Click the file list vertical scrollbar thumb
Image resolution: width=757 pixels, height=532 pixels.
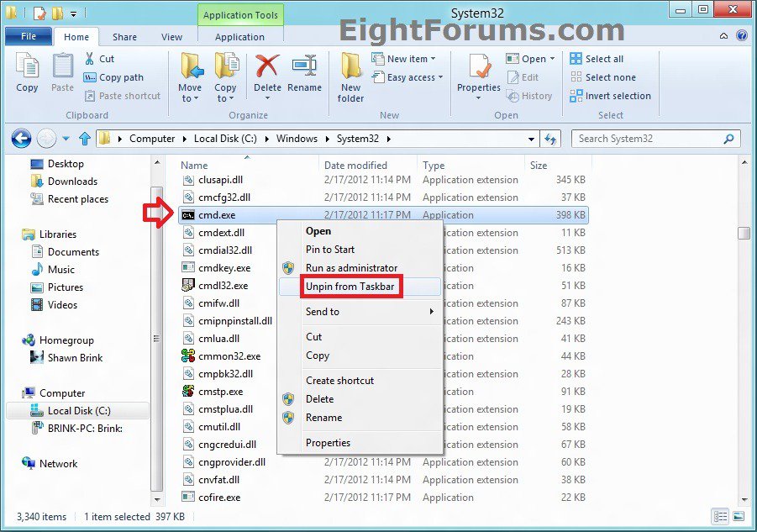pos(744,234)
